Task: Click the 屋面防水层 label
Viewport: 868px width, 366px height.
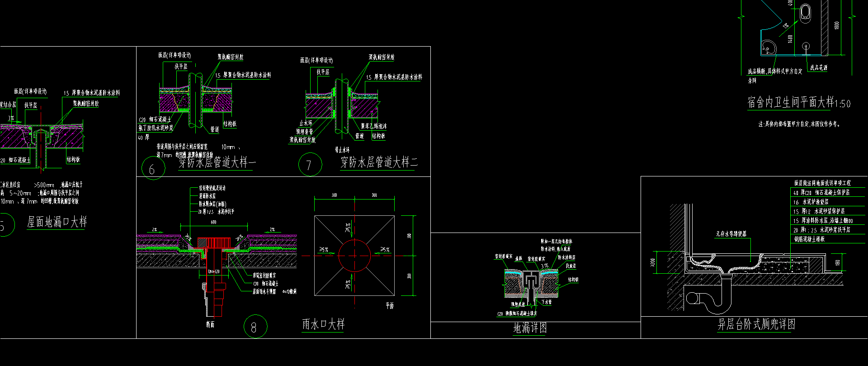Action: click(208, 196)
